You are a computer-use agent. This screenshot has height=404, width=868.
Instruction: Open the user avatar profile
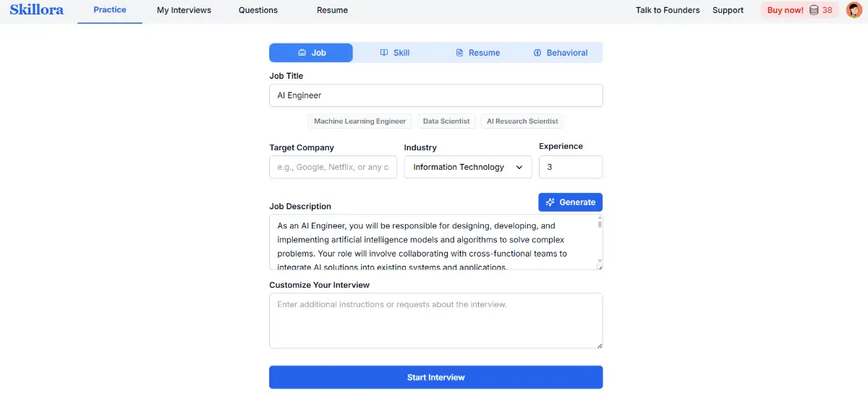[854, 10]
